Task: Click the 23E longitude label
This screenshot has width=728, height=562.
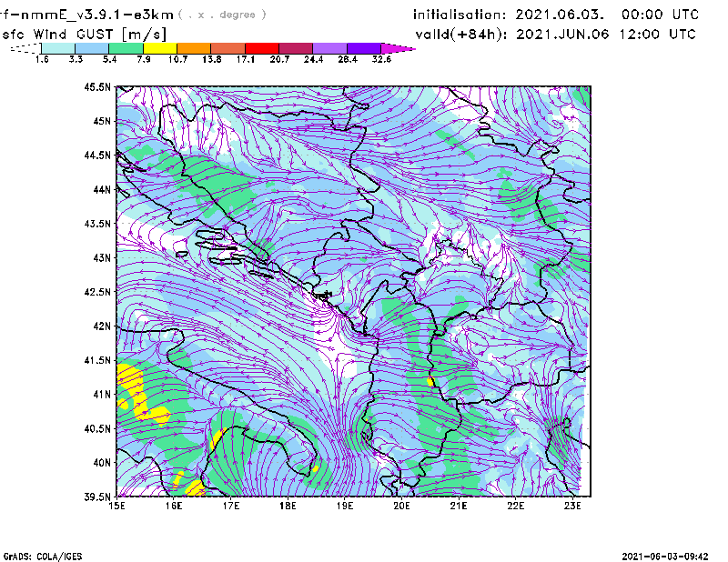Action: pyautogui.click(x=572, y=506)
